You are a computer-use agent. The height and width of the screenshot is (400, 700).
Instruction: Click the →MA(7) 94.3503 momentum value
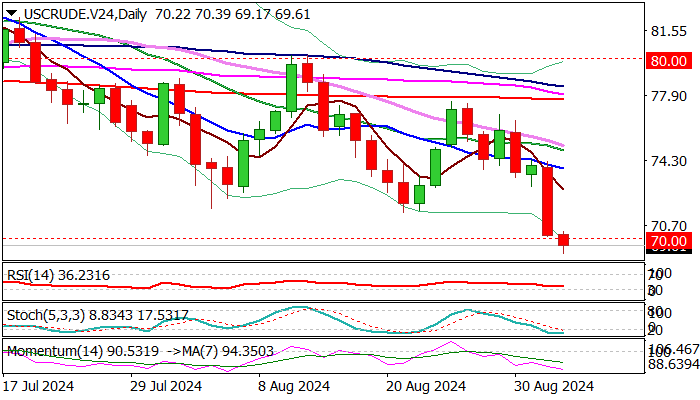pyautogui.click(x=198, y=352)
